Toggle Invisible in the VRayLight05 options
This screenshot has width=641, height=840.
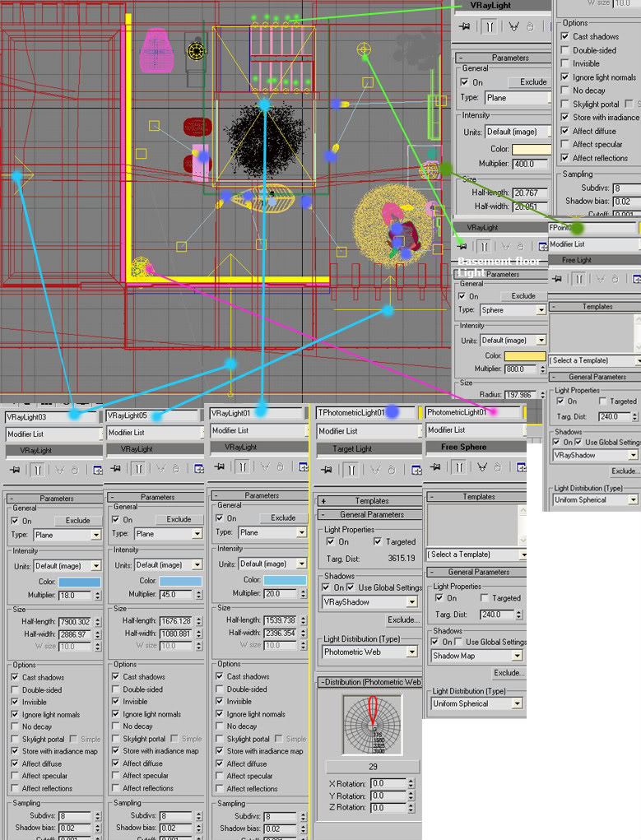pyautogui.click(x=116, y=701)
